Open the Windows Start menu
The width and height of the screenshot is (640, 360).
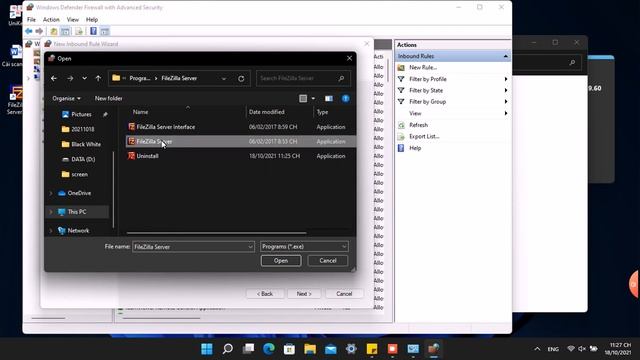click(207, 349)
